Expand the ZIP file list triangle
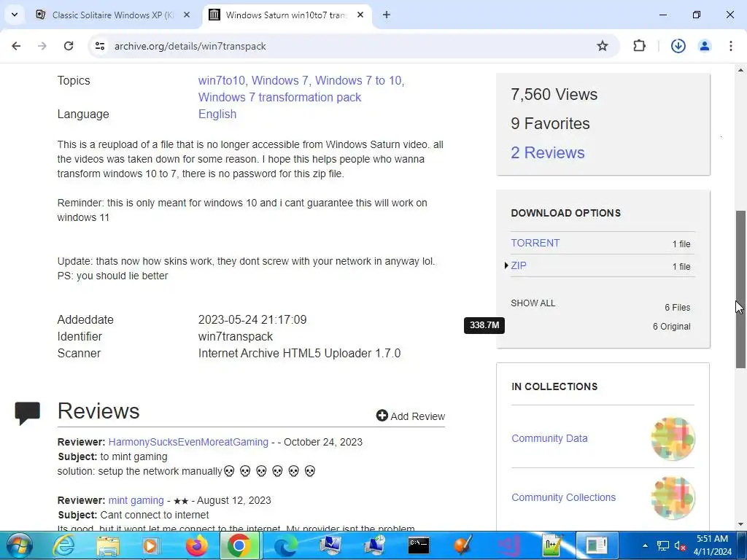This screenshot has height=560, width=747. (x=506, y=265)
